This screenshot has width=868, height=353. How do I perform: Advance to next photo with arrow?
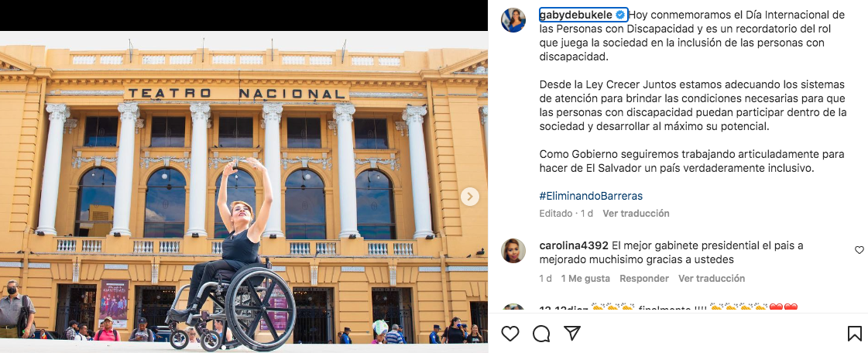pyautogui.click(x=469, y=197)
